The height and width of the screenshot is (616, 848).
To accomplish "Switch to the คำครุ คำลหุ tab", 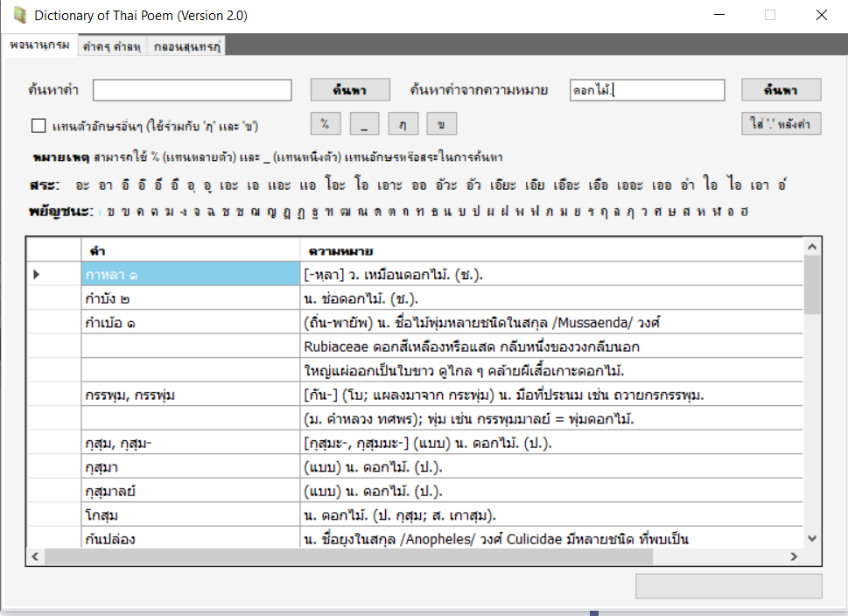I will pyautogui.click(x=111, y=47).
